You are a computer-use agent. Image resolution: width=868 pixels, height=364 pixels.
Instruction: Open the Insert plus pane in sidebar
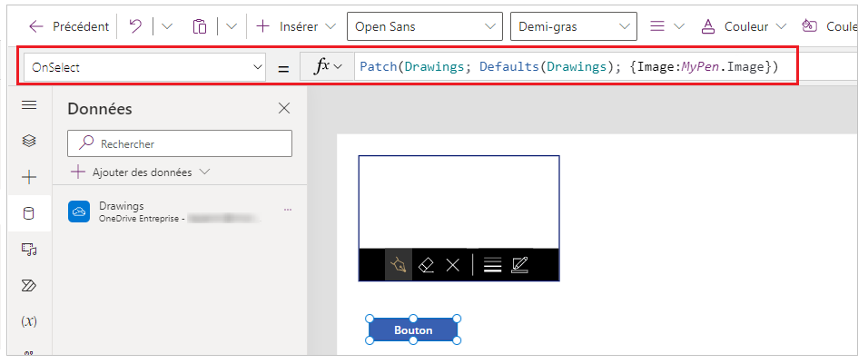(29, 177)
